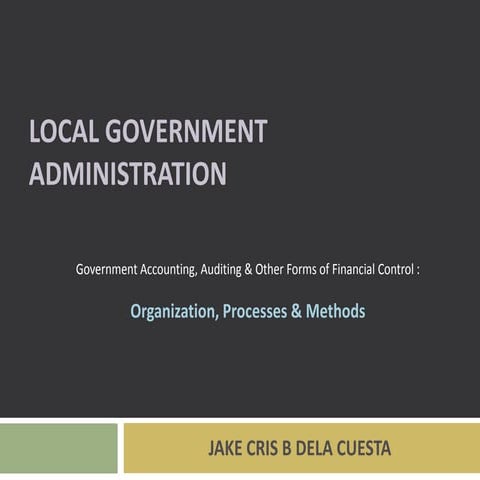Select 'Organization, Processes & Methods' text

pyautogui.click(x=248, y=311)
